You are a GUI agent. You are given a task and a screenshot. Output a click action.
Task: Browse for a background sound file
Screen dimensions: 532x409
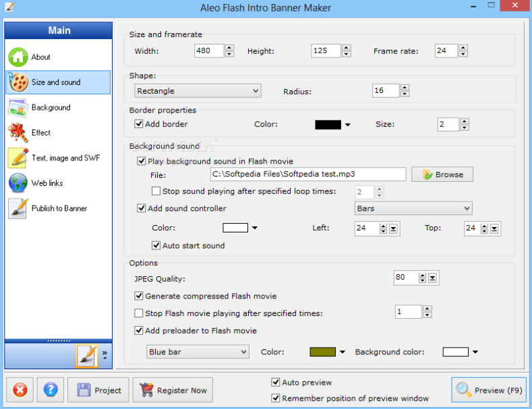click(442, 175)
